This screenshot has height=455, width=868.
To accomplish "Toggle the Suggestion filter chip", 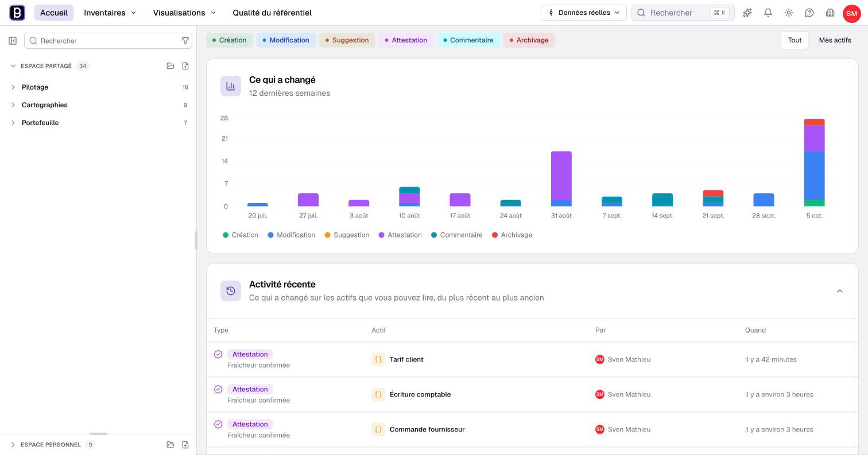I will coord(347,40).
